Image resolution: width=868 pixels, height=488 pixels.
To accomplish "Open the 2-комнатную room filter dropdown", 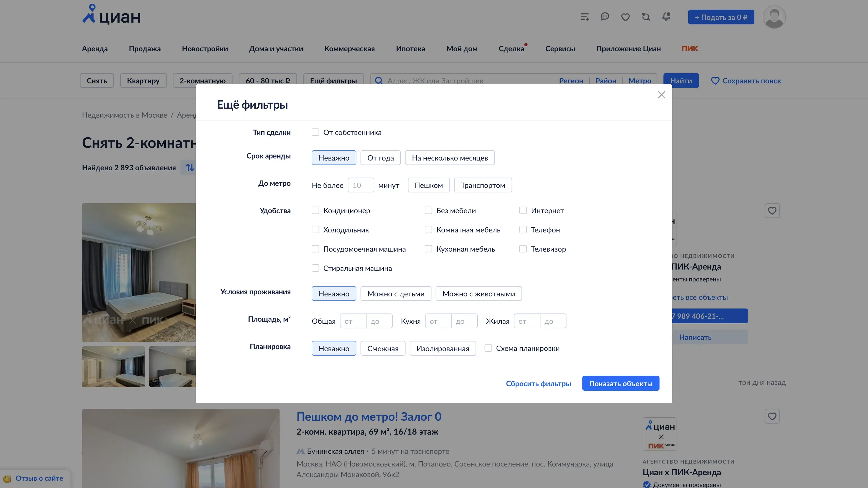I will coord(202,80).
